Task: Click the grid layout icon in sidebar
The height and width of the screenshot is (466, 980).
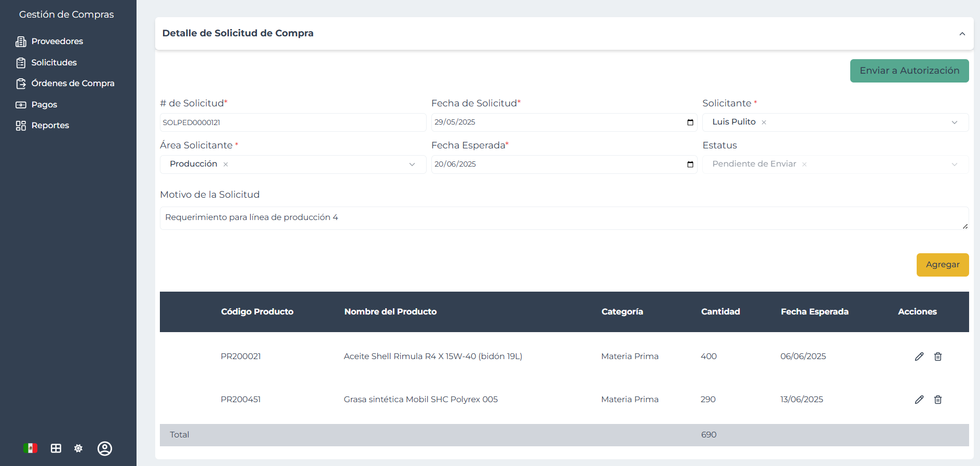Action: point(56,448)
